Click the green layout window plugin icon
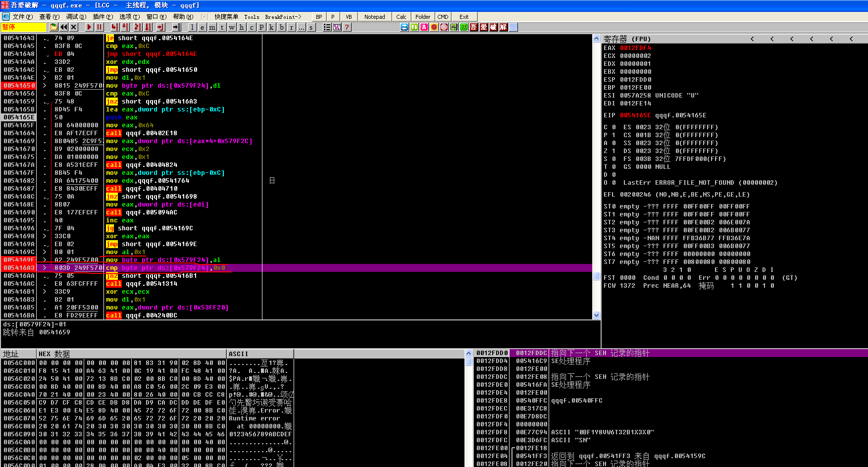The image size is (868, 467). [464, 27]
